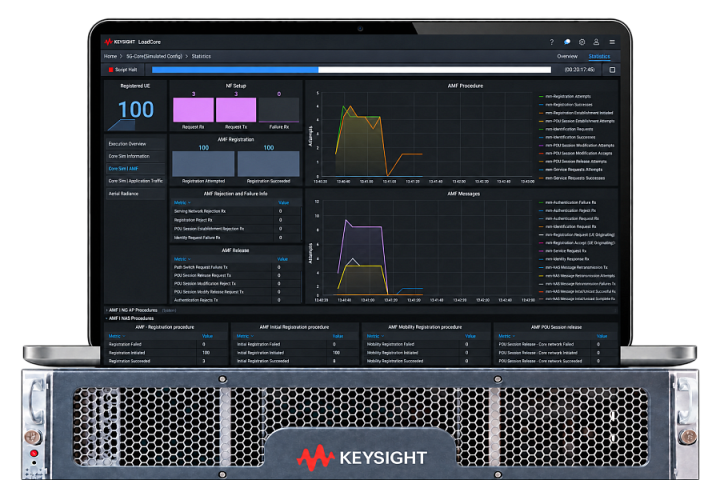Sort Metric column in AMF Mobility Registration procedure

pos(375,336)
